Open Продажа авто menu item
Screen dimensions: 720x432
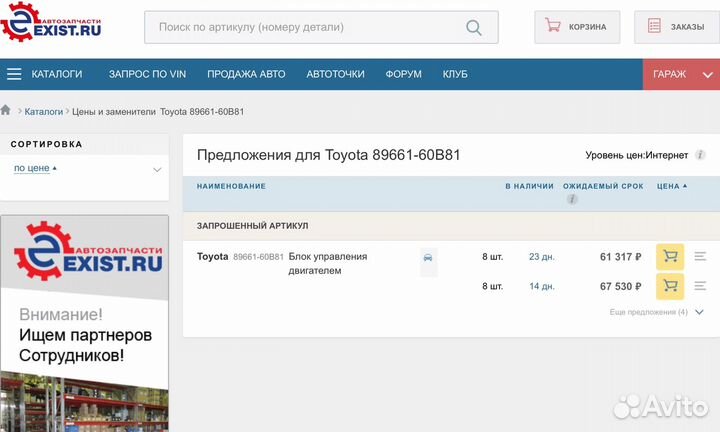tap(246, 74)
